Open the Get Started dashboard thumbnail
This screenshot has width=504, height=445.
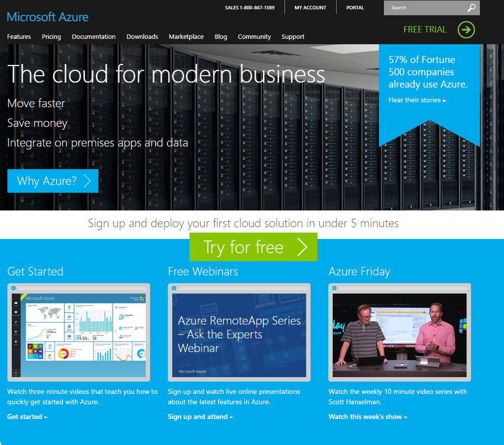79,332
